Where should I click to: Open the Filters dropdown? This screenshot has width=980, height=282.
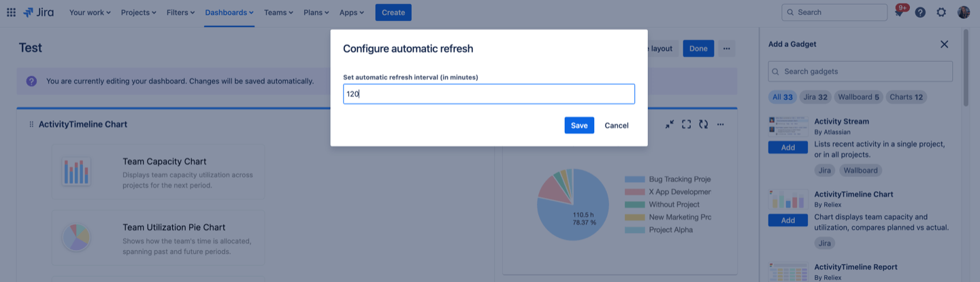pyautogui.click(x=180, y=12)
